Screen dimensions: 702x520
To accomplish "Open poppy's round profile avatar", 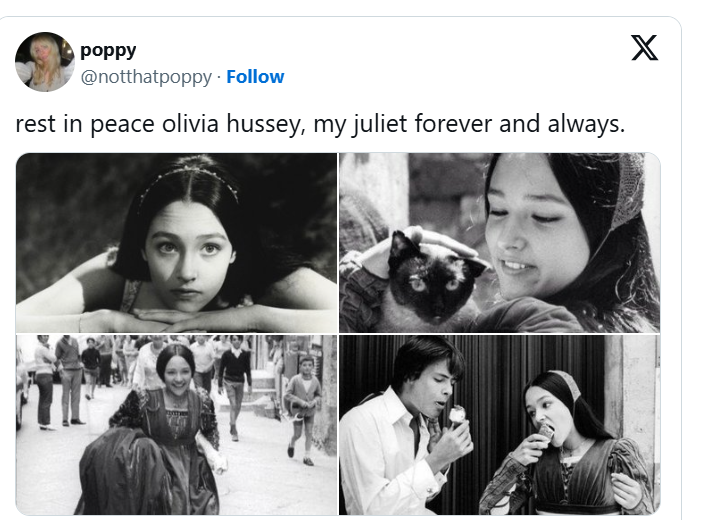I will [x=45, y=62].
